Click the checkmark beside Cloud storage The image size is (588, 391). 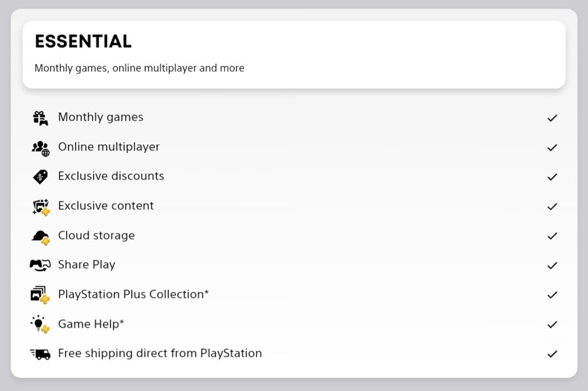point(552,236)
